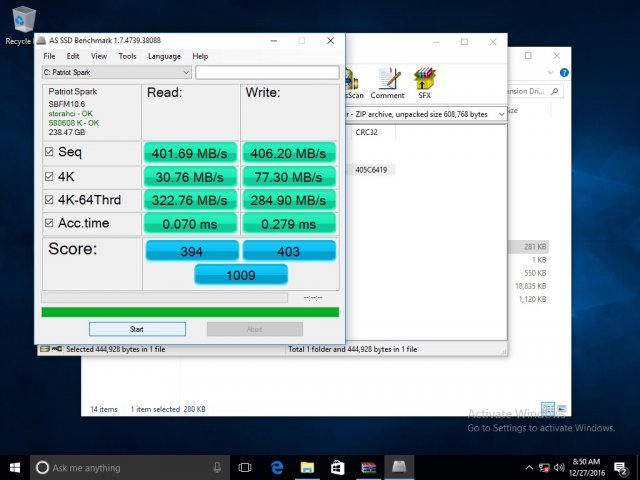Screen dimensions: 640x480
Task: Click the Start benchmark button
Action: click(x=137, y=329)
